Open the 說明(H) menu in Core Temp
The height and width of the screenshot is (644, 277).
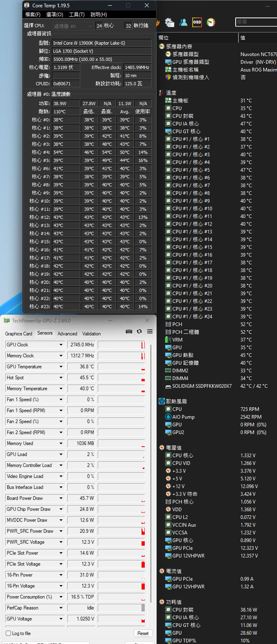pos(99,14)
